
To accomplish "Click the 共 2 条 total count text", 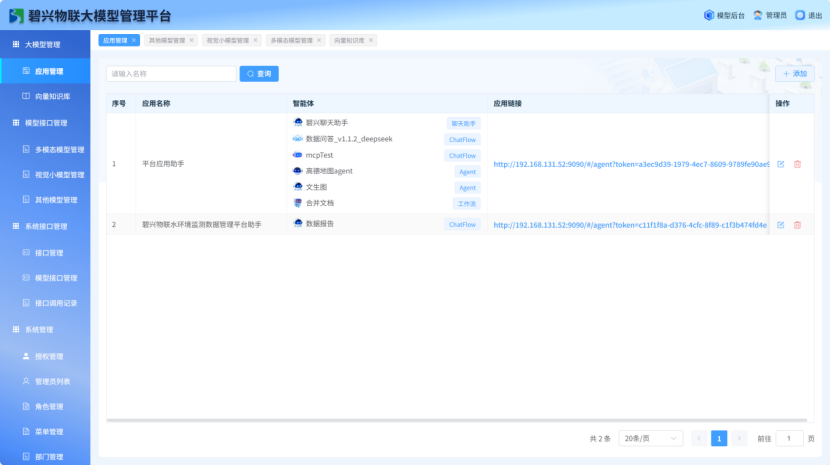I will coord(600,438).
